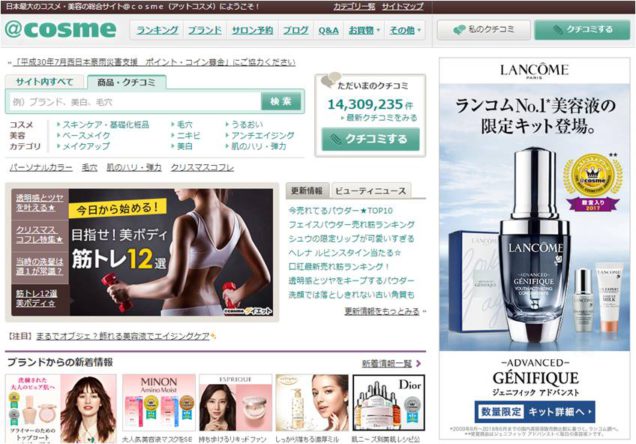Click the Lancome Genifique bottle image
636x444 pixels.
tap(535, 247)
